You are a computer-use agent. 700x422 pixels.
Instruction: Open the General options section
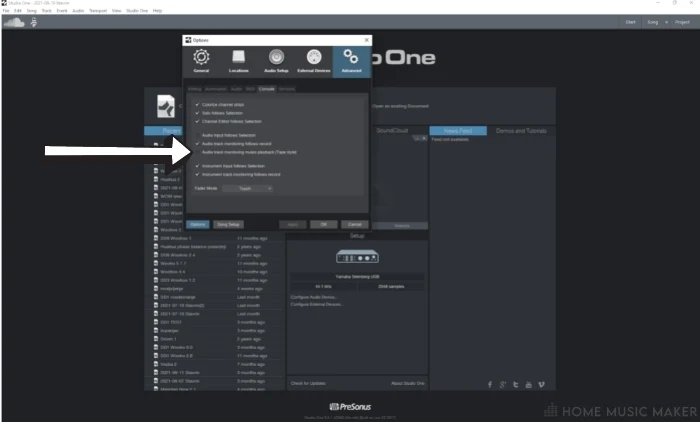[x=201, y=61]
